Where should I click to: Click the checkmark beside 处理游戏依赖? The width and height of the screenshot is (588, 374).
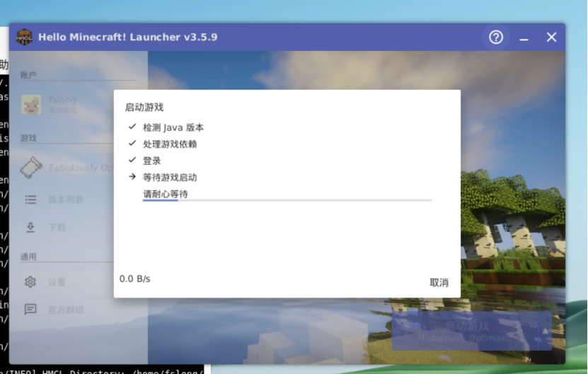coord(132,143)
